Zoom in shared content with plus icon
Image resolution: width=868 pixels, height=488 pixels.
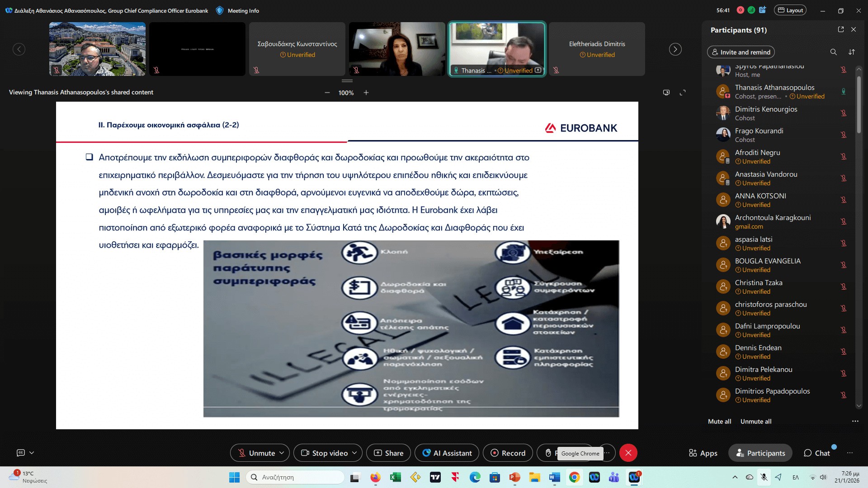(366, 93)
